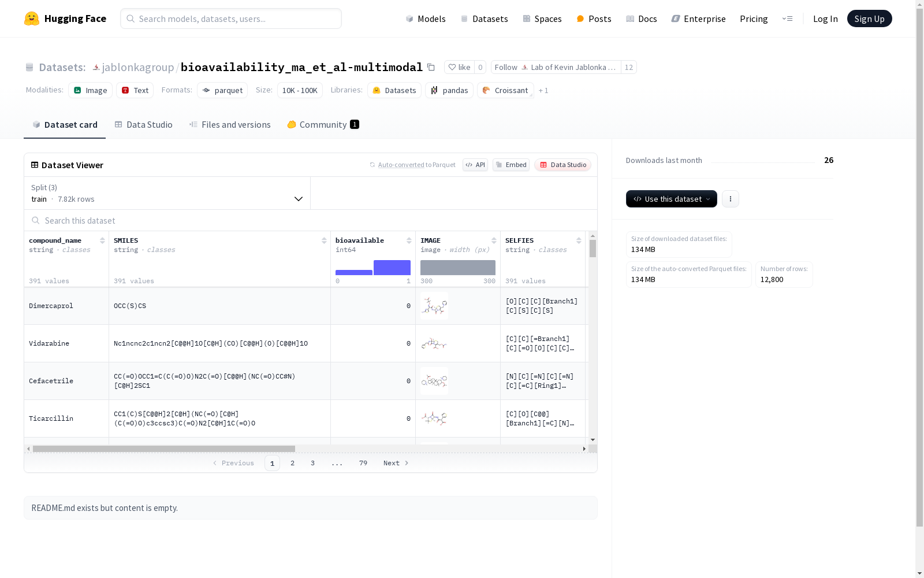Follow Lab of Kevin Jablonka

tap(556, 67)
